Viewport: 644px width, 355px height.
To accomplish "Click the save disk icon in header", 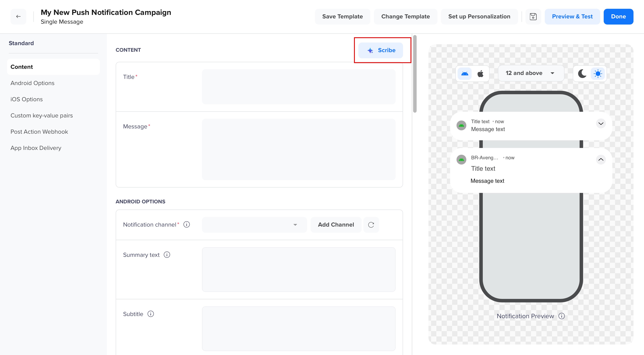I will tap(533, 16).
